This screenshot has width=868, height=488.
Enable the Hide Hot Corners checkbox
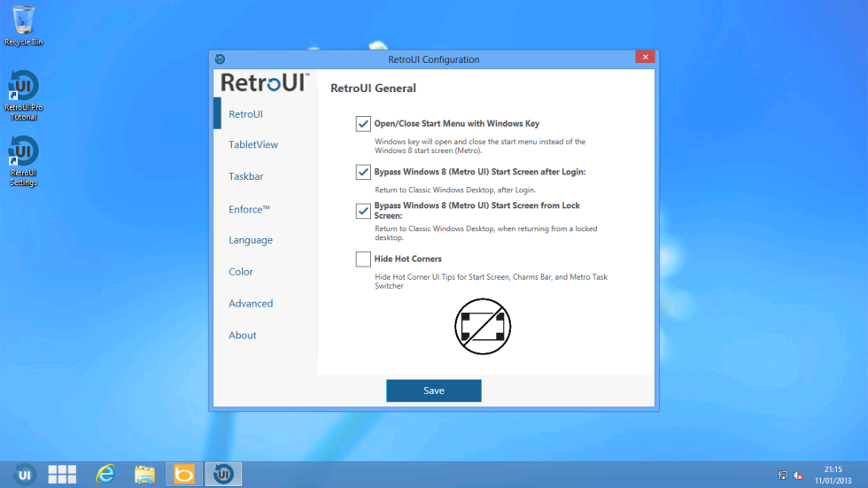tap(363, 259)
